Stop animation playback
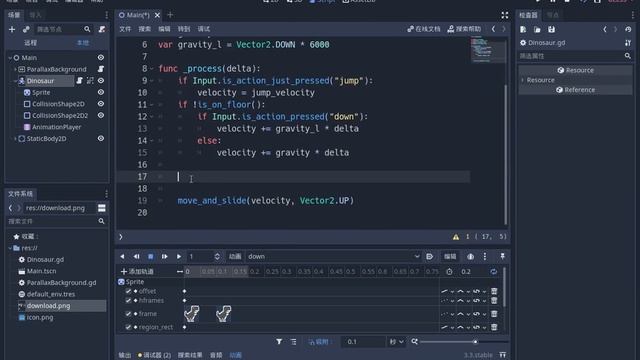This screenshot has width=640, height=360. 151,256
